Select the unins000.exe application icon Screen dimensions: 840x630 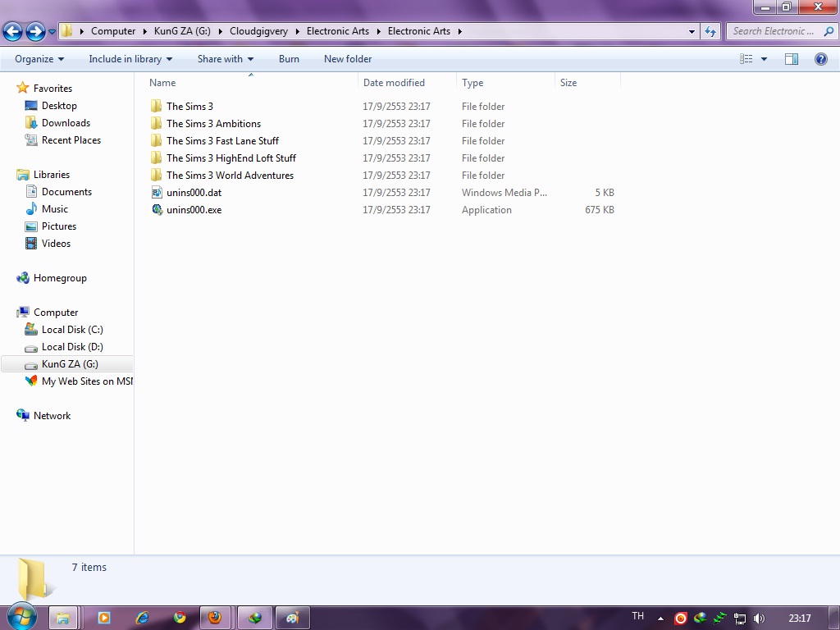pos(157,209)
